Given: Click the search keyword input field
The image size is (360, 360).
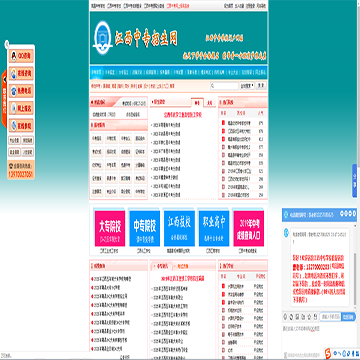Looking at the screenshot, I should pos(224,86).
